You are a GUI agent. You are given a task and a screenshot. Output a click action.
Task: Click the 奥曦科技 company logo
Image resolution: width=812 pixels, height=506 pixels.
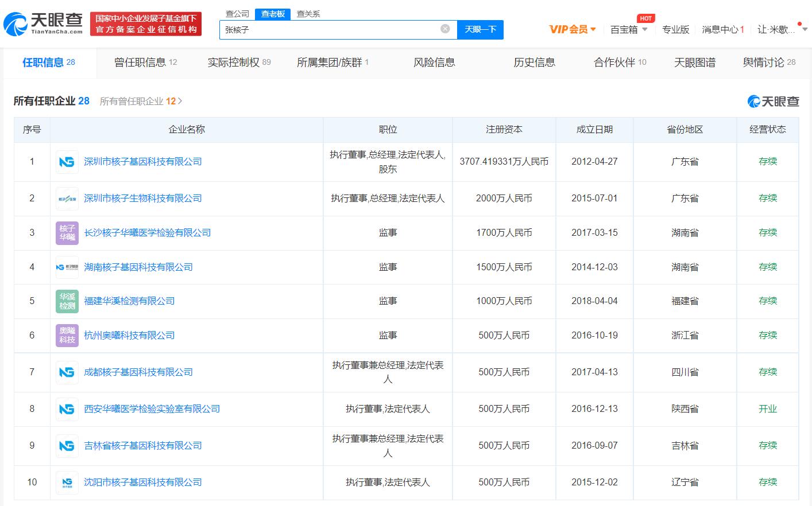[x=67, y=335]
